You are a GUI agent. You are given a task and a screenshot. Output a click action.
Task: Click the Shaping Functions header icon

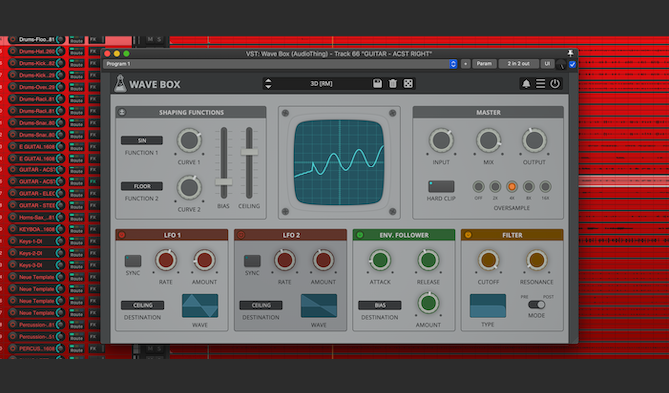pyautogui.click(x=122, y=112)
